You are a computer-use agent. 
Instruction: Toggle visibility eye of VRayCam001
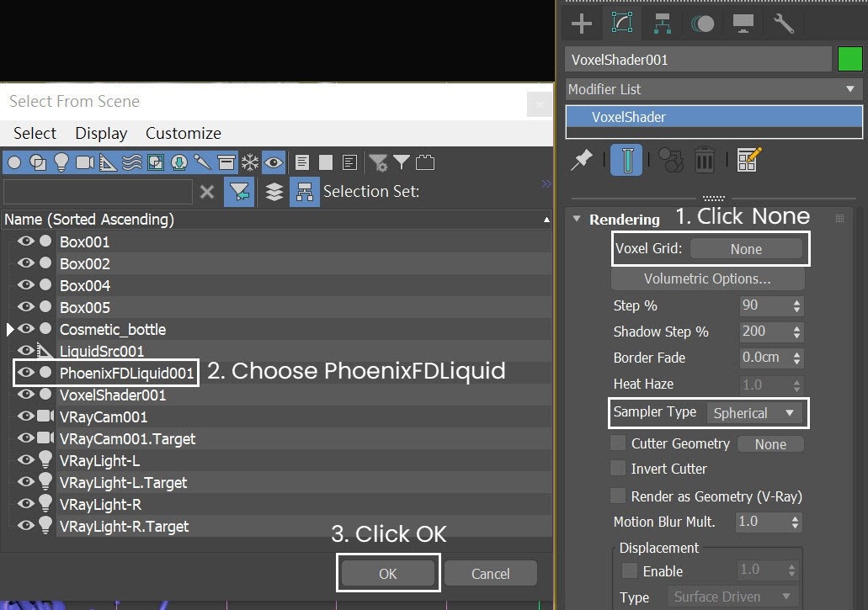(x=25, y=416)
